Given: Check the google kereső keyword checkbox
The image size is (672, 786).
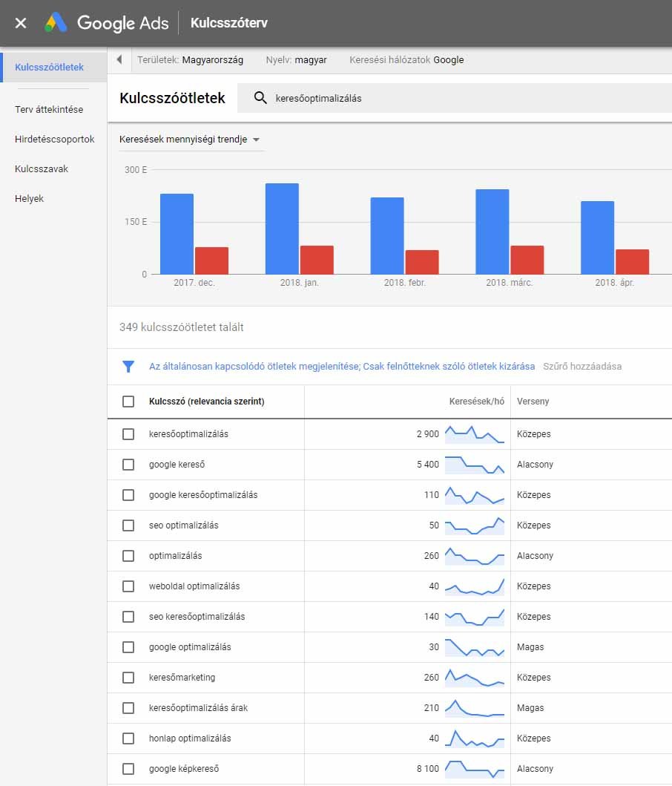Looking at the screenshot, I should 127,464.
